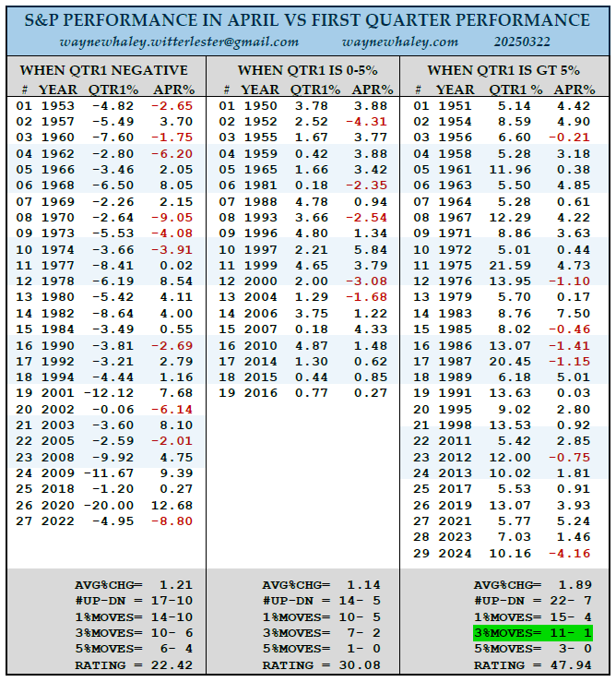616x682 pixels.
Task: Select the 10.16 QTR1 value for 2024
Action: click(x=510, y=553)
